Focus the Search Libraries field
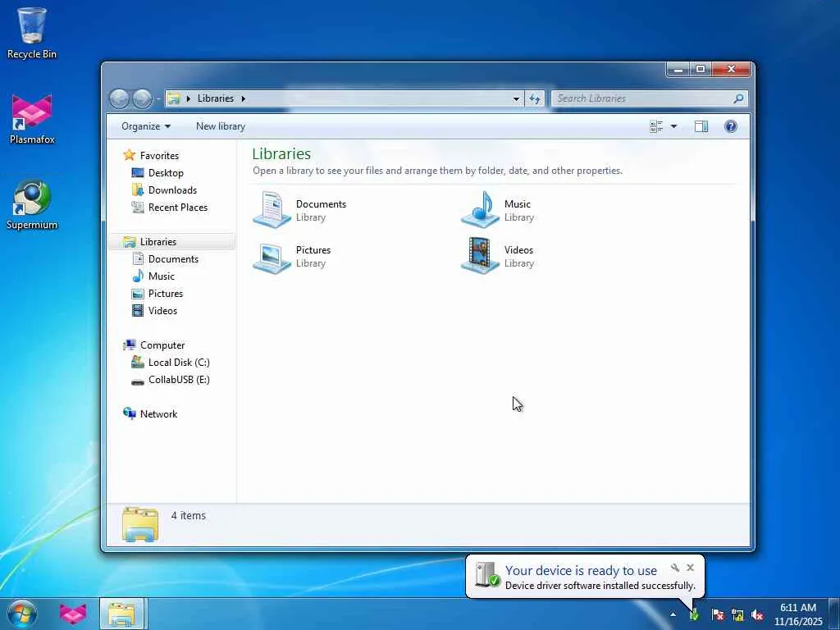Image resolution: width=840 pixels, height=630 pixels. 643,98
